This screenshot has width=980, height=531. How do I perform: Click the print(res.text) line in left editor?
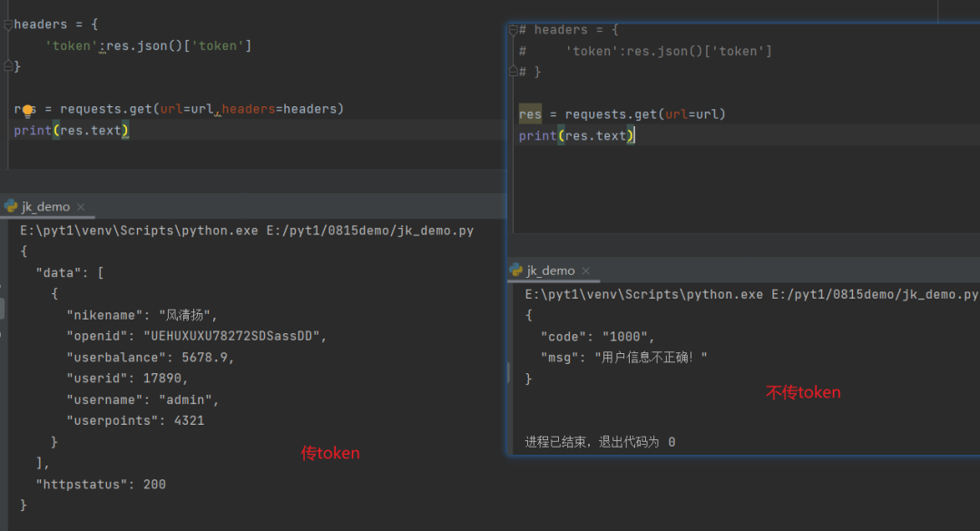72,130
